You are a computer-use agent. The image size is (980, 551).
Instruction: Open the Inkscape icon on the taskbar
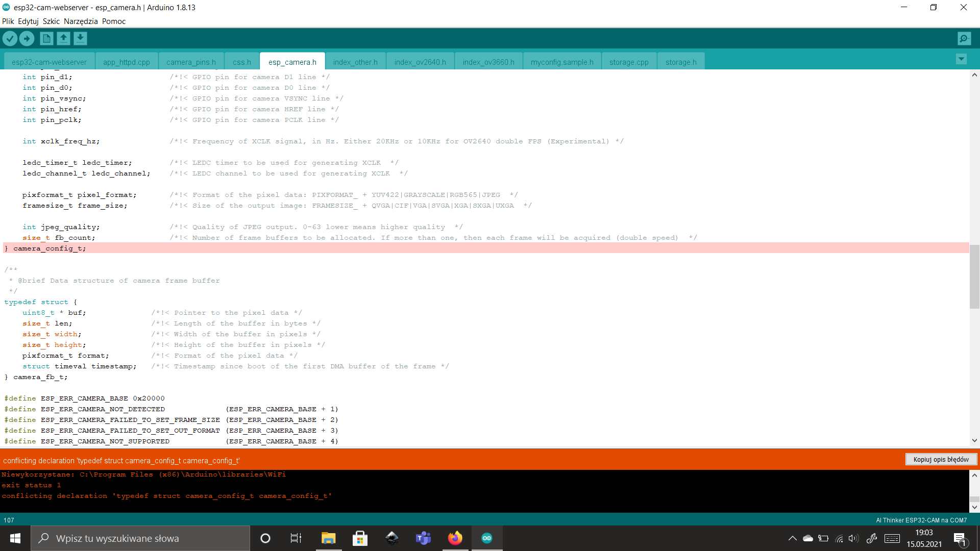click(391, 538)
